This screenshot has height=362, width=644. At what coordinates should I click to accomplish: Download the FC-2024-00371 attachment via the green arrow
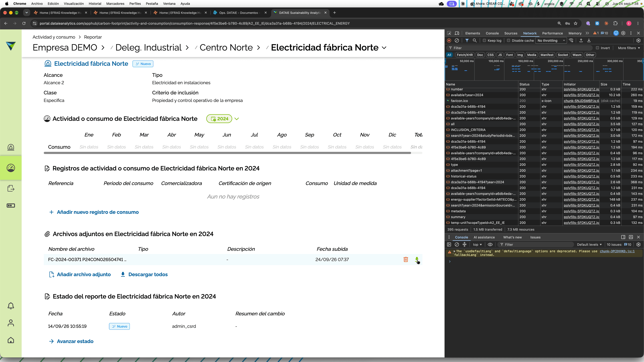point(417,260)
